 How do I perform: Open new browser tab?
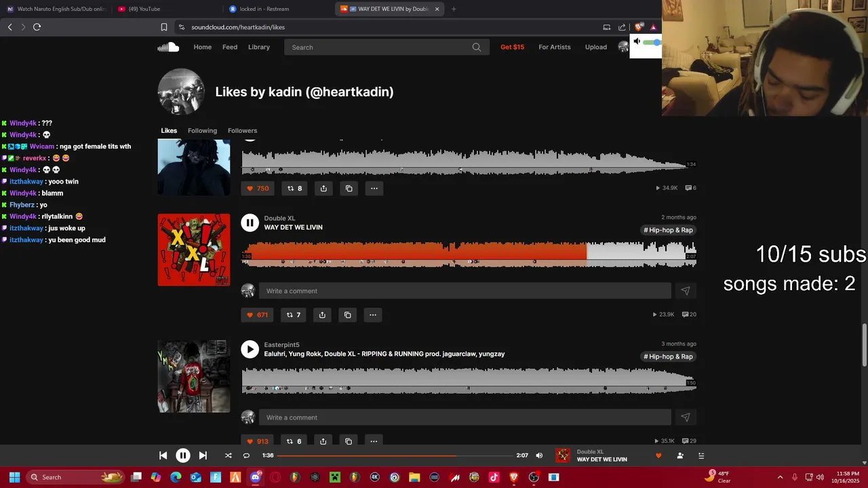[x=454, y=9]
